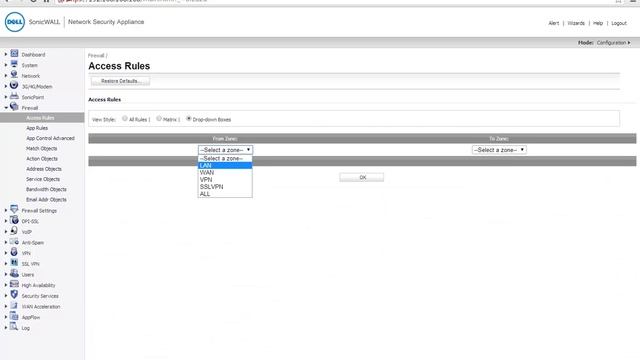Open the SSL VPN sidebar icon
Screen dimensions: 640x360
click(14, 263)
